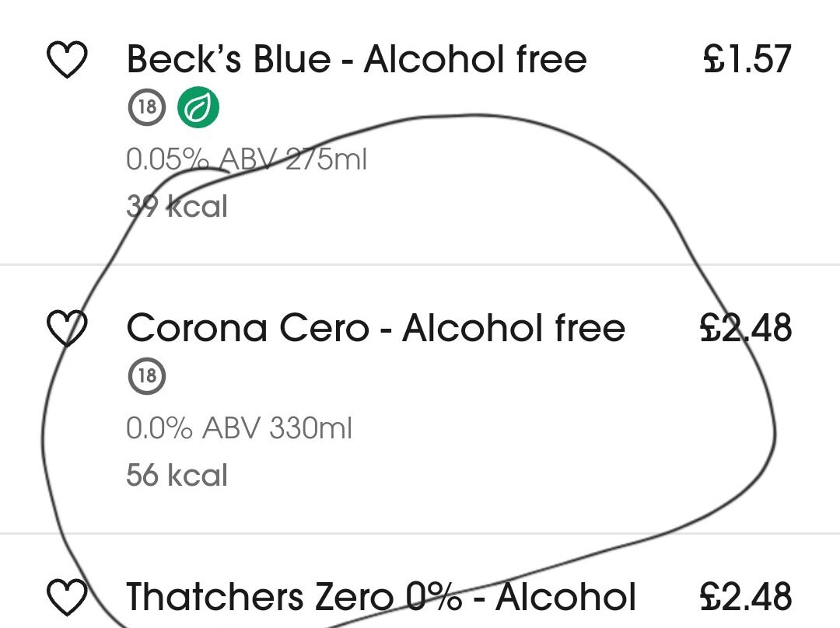Open Beck's Blue - Alcohol free item
The width and height of the screenshot is (840, 628).
(x=357, y=59)
